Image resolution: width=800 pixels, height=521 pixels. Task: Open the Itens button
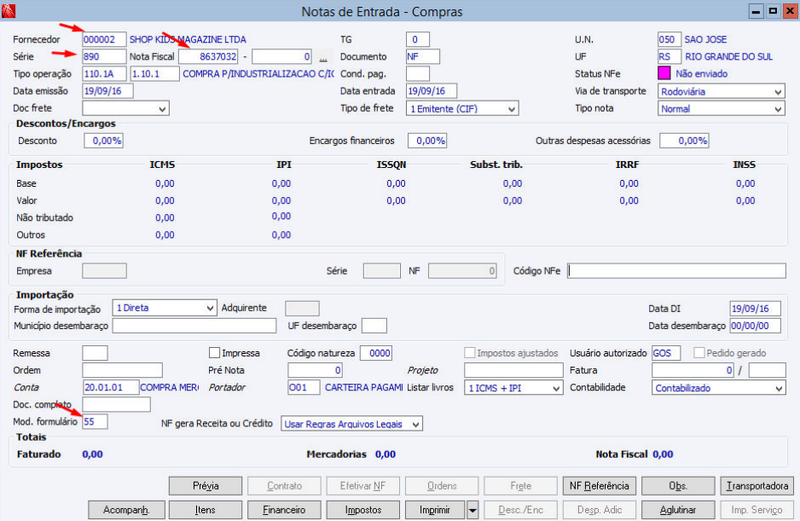pos(206,510)
